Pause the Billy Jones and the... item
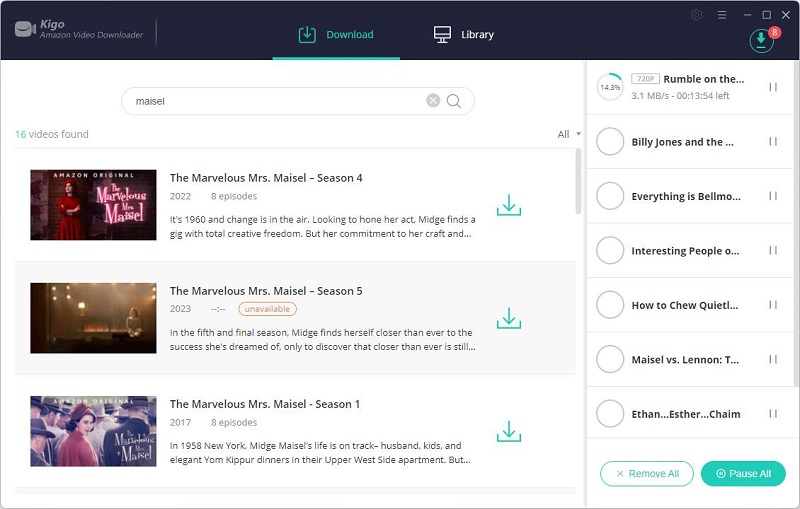Viewport: 800px width, 509px height. (x=773, y=141)
